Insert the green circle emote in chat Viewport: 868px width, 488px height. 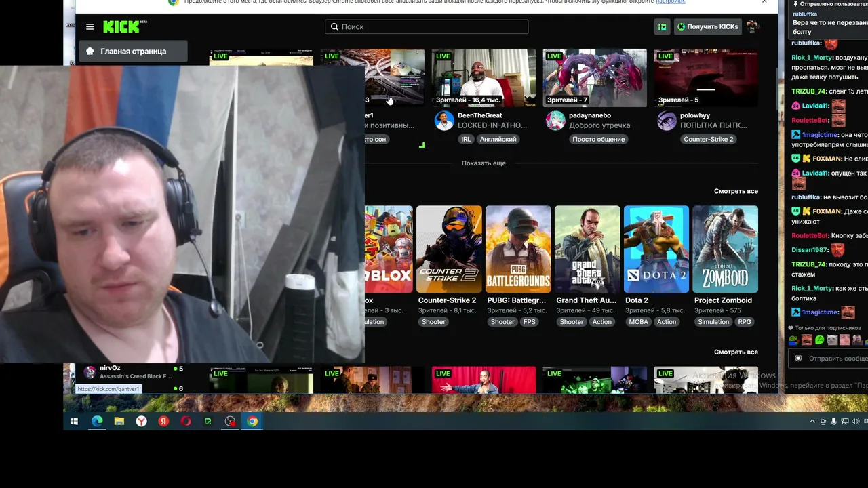coord(819,340)
